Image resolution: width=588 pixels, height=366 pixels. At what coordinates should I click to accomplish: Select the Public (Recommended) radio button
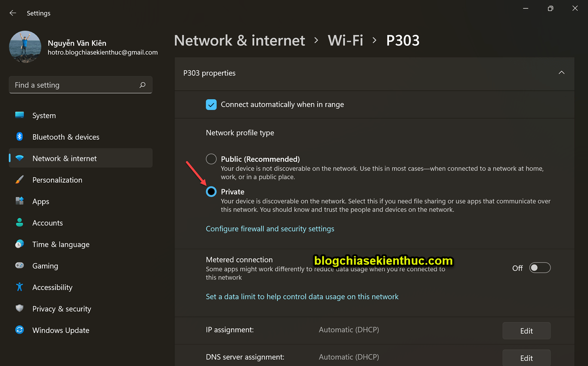coord(211,159)
